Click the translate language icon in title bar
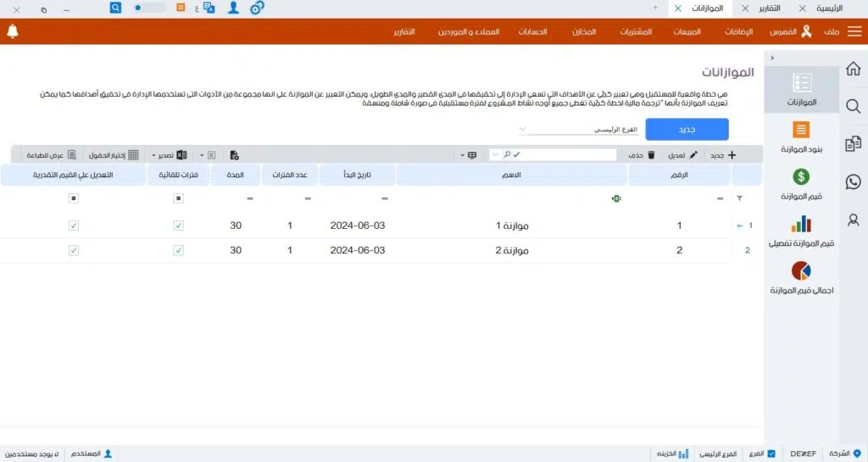The width and height of the screenshot is (868, 462). pyautogui.click(x=209, y=8)
